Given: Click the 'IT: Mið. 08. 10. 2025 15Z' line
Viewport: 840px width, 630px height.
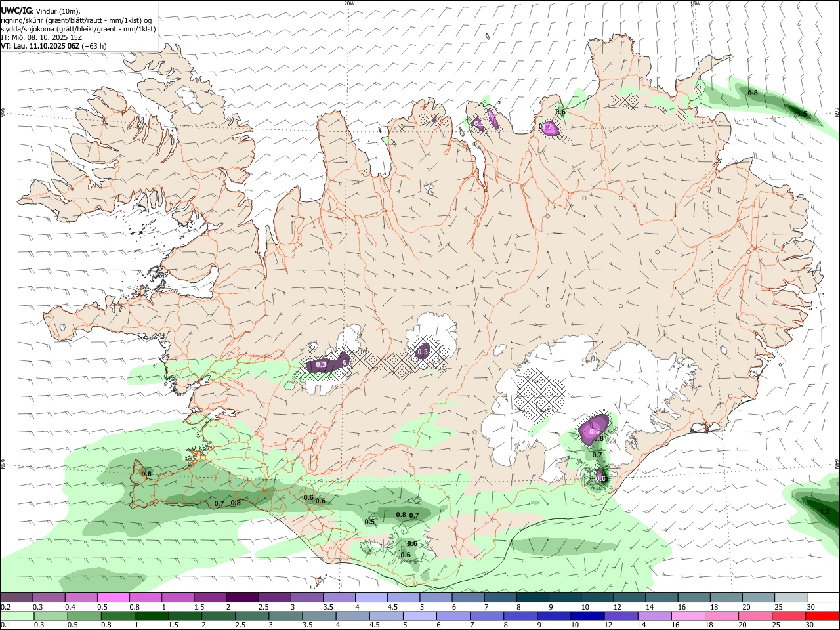Looking at the screenshot, I should pos(41,37).
